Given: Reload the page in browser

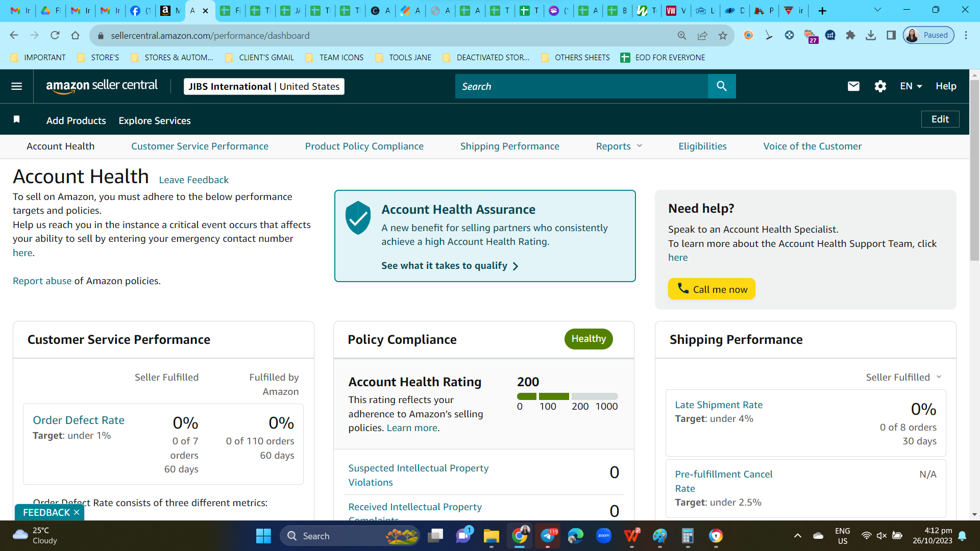Looking at the screenshot, I should click(x=55, y=35).
